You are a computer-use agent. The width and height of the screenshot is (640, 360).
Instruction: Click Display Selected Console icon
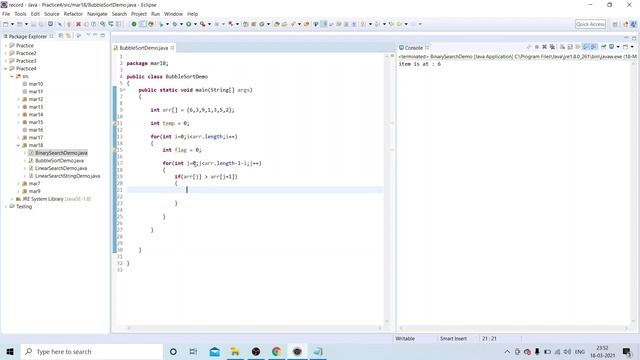[x=611, y=47]
